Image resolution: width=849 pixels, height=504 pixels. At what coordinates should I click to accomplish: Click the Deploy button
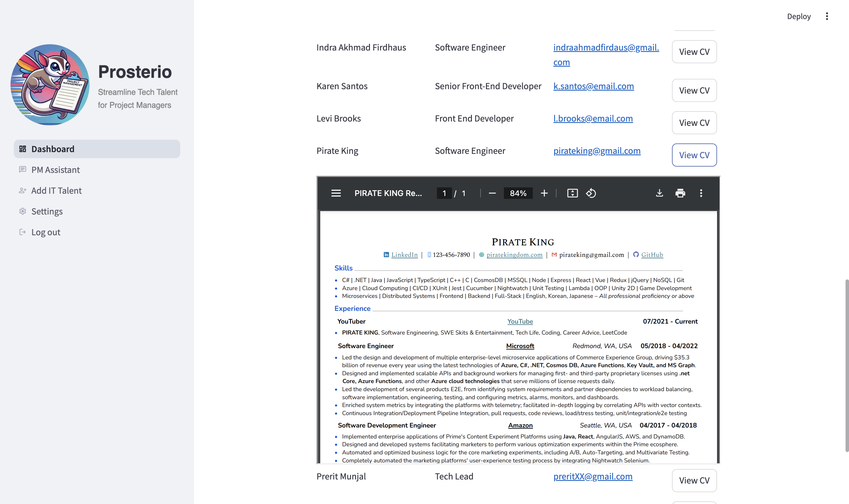pyautogui.click(x=799, y=16)
